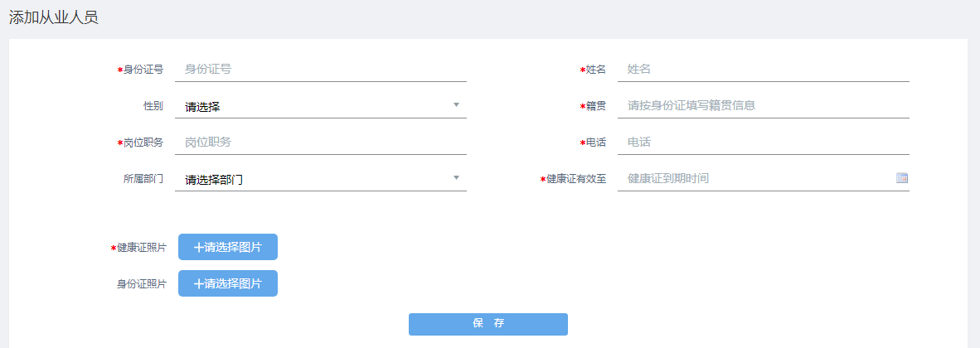Click into the 姓名 input field
The image size is (980, 348).
[x=763, y=70]
